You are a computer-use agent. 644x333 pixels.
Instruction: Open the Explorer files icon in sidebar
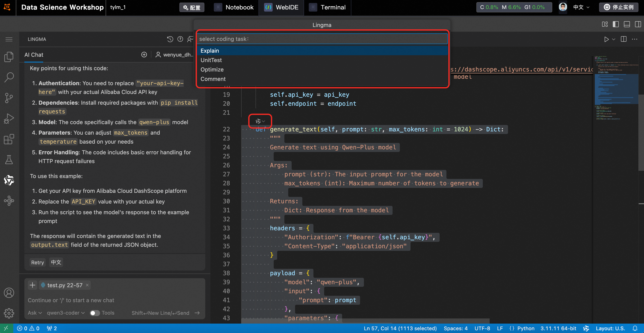coord(9,57)
